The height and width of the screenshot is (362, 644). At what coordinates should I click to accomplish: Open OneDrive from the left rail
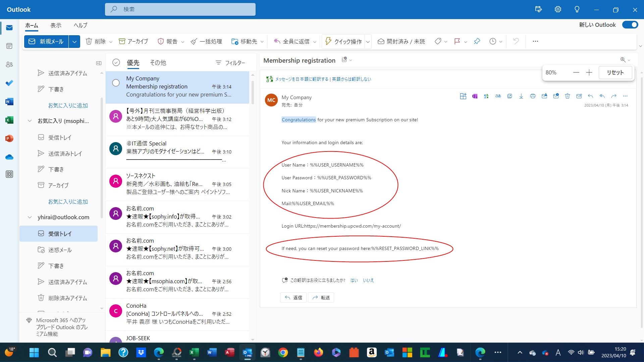[9, 157]
